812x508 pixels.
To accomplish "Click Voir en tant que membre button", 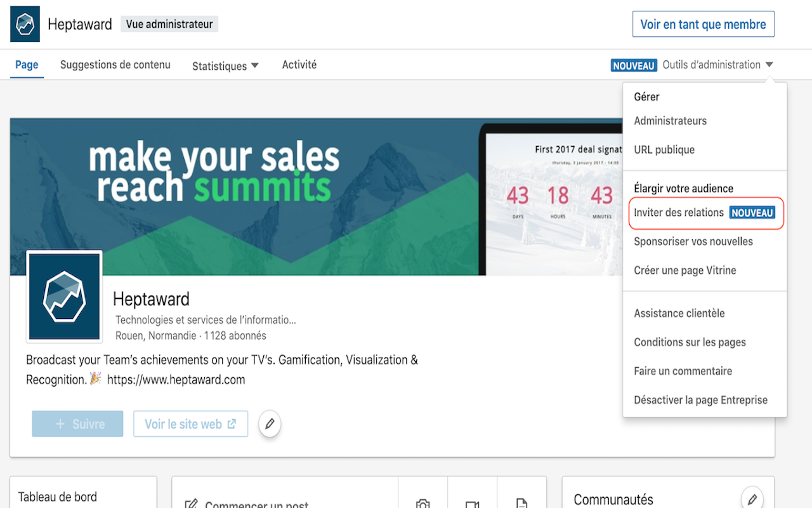I will [703, 24].
